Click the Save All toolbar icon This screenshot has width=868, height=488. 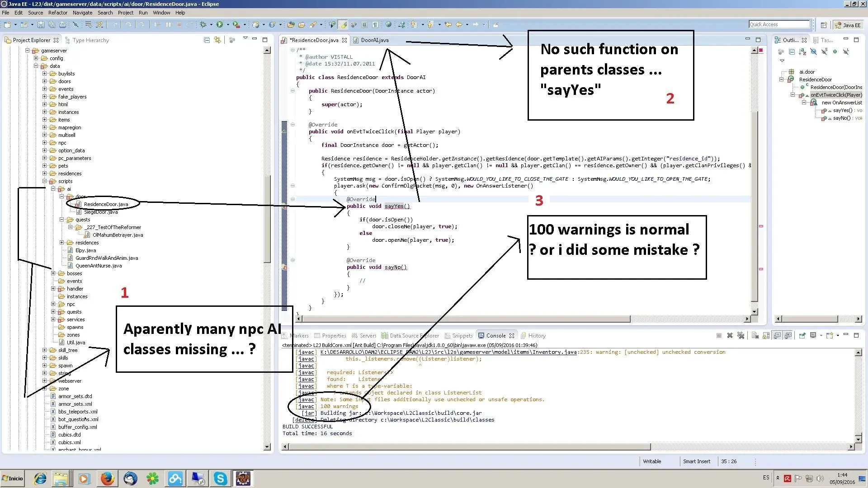[x=52, y=24]
